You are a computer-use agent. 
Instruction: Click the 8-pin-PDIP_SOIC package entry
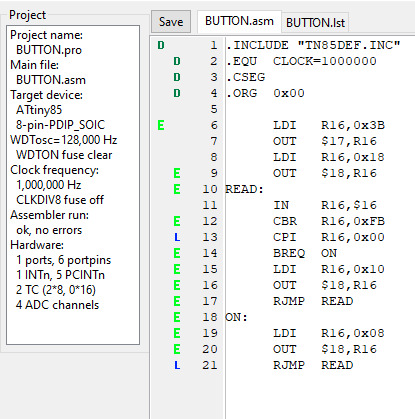coord(60,125)
